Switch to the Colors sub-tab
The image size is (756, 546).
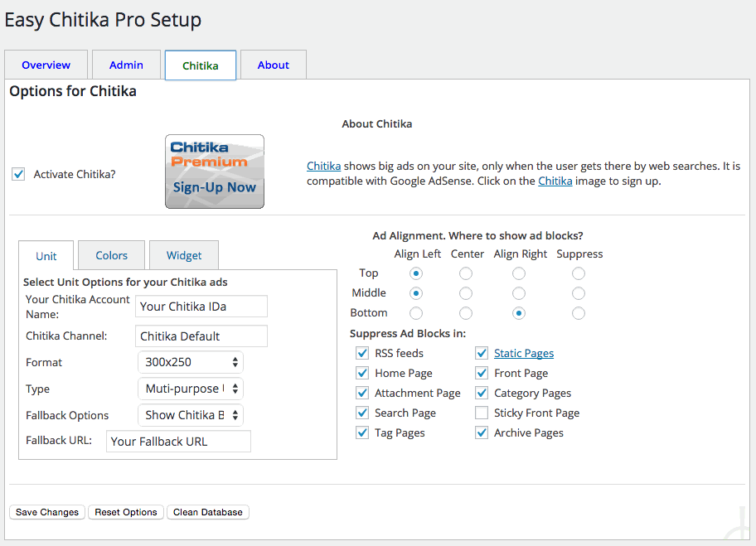(x=111, y=255)
